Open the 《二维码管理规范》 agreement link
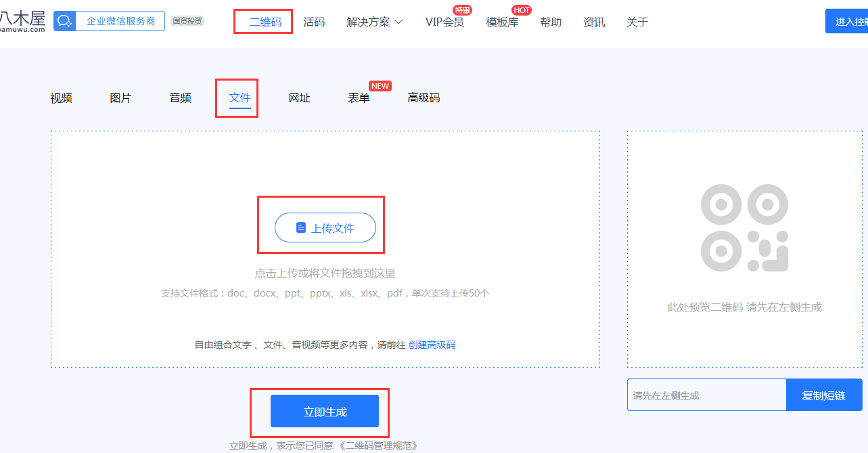This screenshot has height=453, width=868. tap(378, 446)
